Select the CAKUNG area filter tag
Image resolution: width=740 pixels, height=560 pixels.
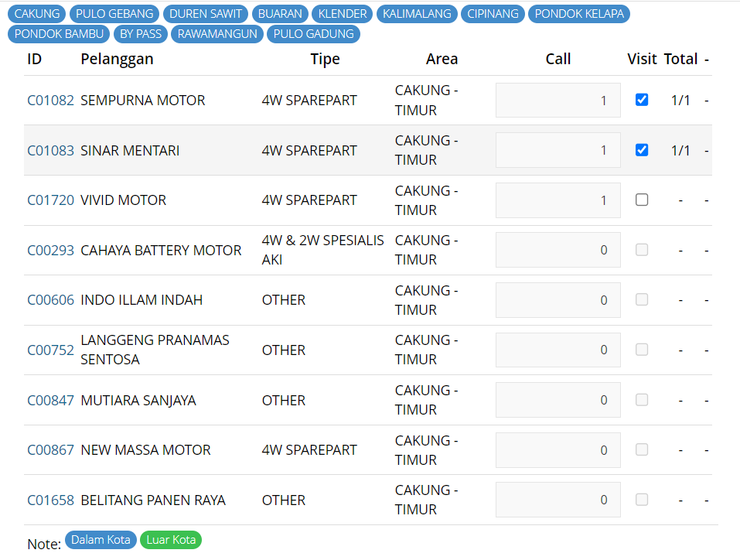pos(37,14)
